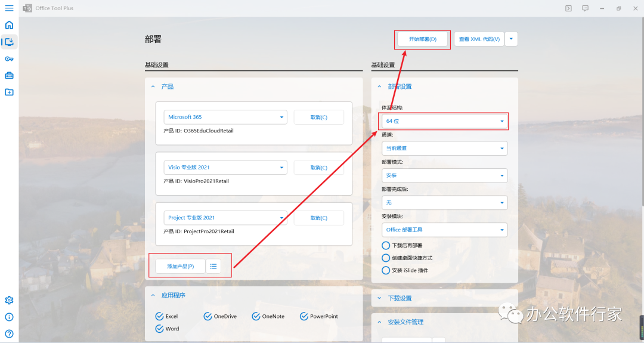Viewport: 644px width, 343px height.
Task: Open the document conversion folder icon
Action: coord(9,92)
